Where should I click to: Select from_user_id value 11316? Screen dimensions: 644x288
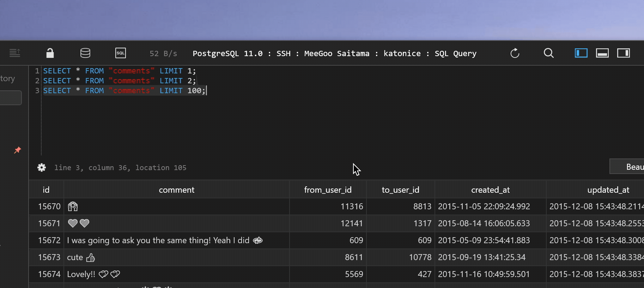(328, 206)
